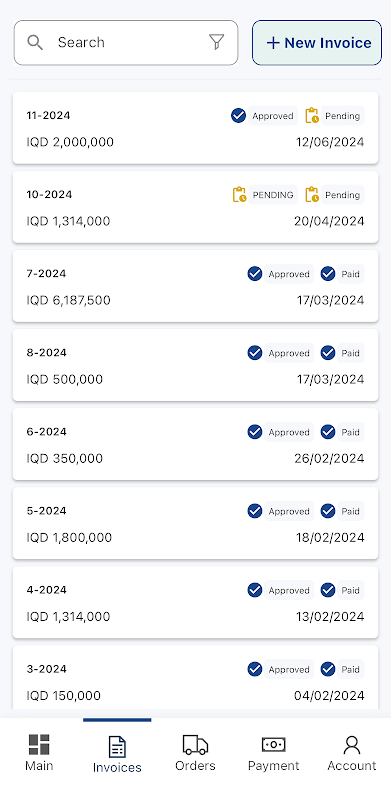Open invoice 7-2024 for IQD 6,187,500

click(x=196, y=286)
